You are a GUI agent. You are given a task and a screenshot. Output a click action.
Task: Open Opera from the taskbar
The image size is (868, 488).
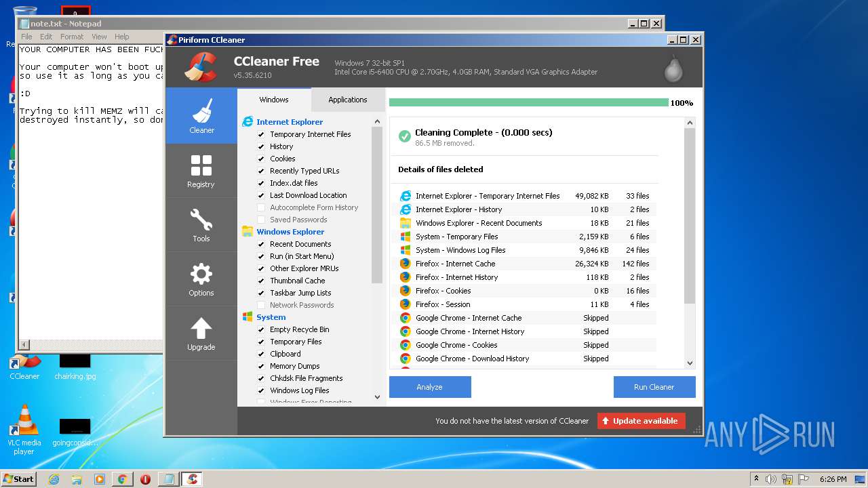[145, 479]
